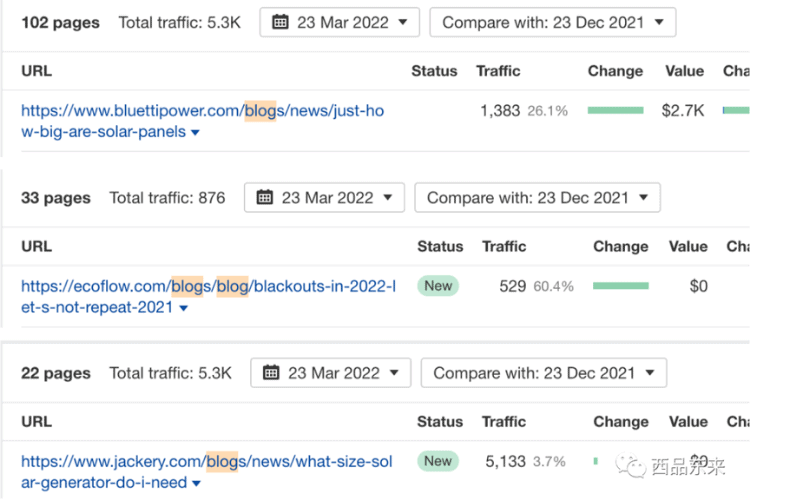Viewport: 800px width, 500px height.
Task: Open Compare with 23 Dec 2021 dropdown for 33 pages
Action: pos(537,197)
